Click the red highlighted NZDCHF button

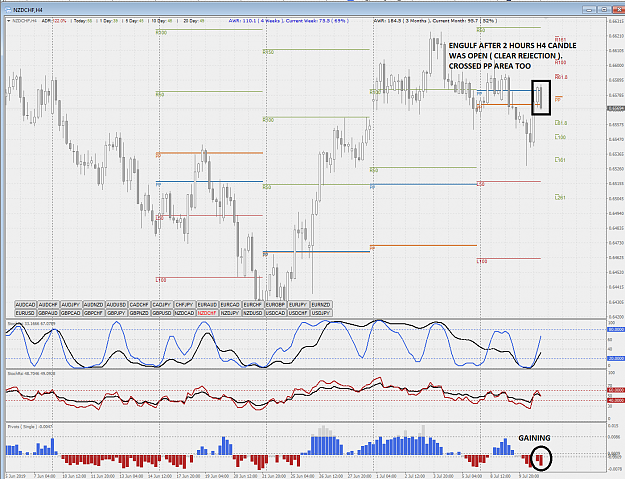207,313
